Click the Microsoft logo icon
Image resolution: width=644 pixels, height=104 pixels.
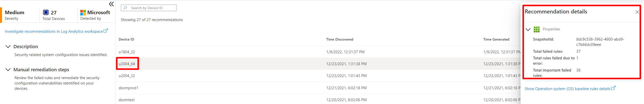pos(83,12)
